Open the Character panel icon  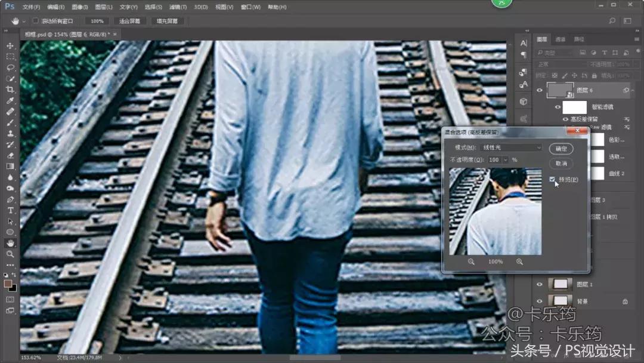(x=524, y=43)
